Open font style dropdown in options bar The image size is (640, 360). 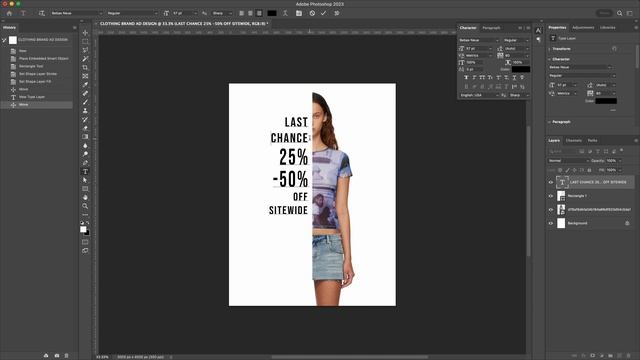(x=132, y=13)
